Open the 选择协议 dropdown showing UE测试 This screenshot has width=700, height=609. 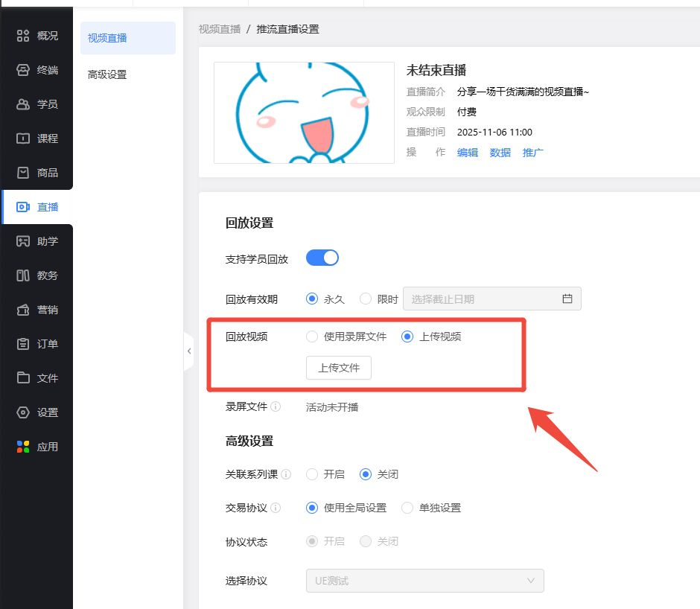pos(424,581)
